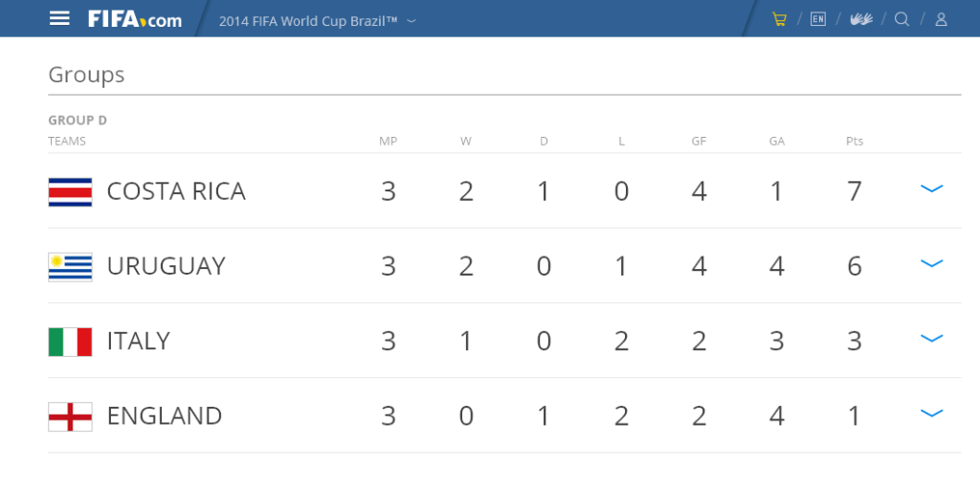980x490 pixels.
Task: Open the search magnifier icon
Action: 902,19
